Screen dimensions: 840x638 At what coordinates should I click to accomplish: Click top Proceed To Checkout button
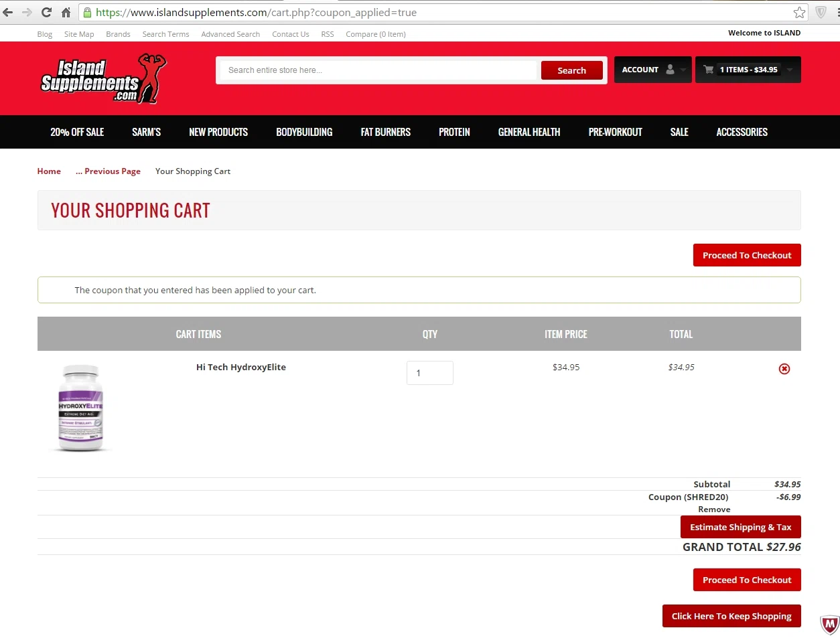[x=747, y=255]
